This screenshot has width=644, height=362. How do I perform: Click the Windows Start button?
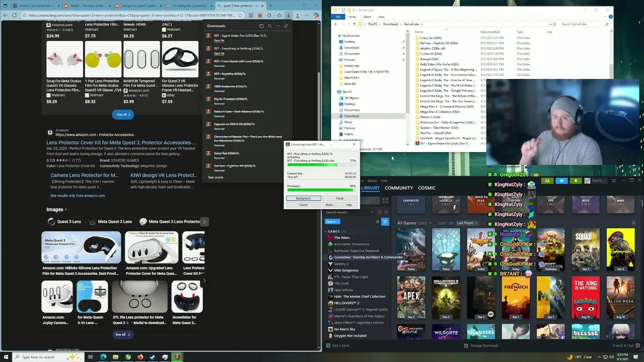click(6, 357)
